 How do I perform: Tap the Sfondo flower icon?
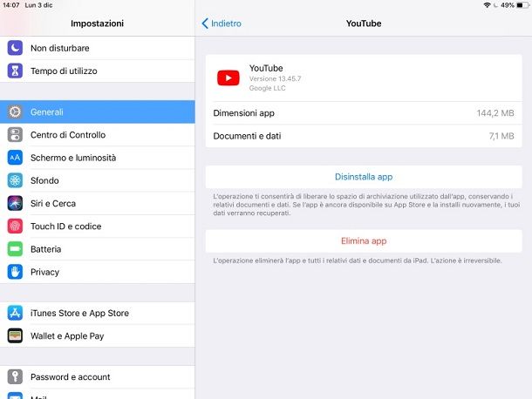tap(15, 180)
